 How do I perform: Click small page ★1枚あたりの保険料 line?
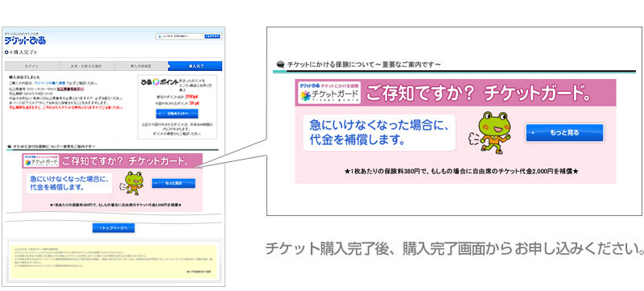115,205
